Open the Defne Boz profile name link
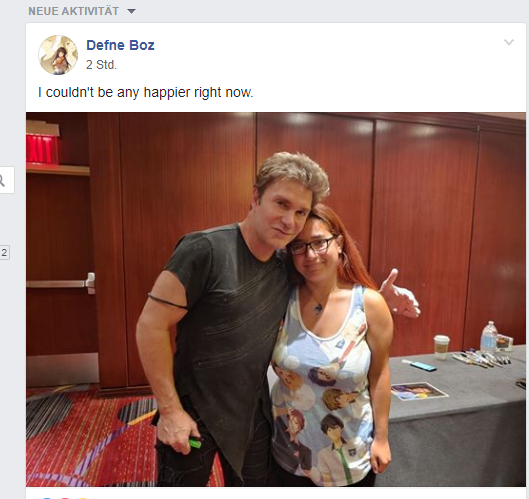Image resolution: width=529 pixels, height=499 pixels. point(120,45)
